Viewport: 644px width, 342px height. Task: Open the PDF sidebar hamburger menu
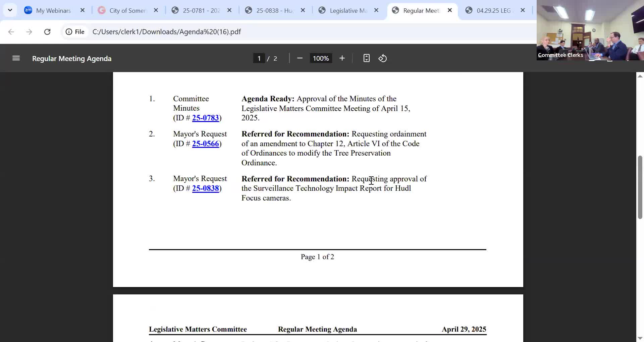pos(16,58)
